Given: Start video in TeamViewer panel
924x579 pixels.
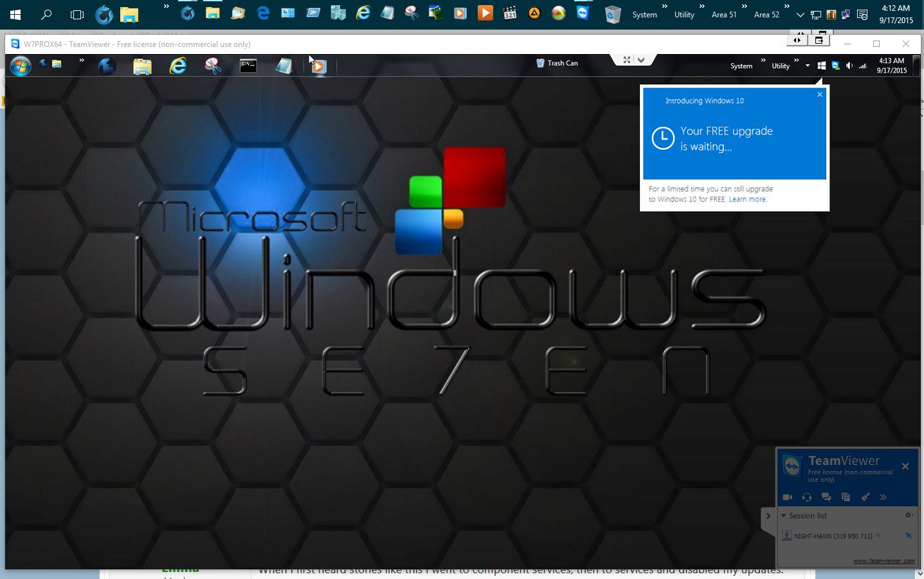Looking at the screenshot, I should point(787,497).
